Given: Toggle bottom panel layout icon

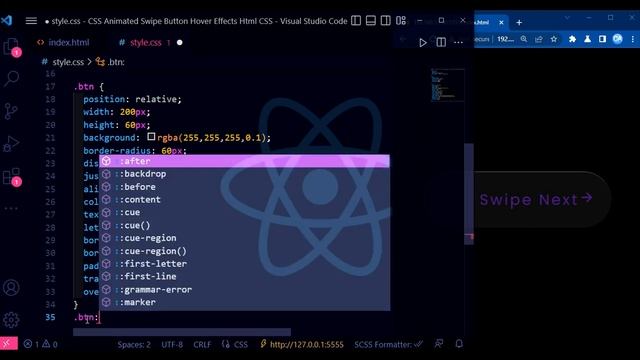Looking at the screenshot, I should 371,20.
